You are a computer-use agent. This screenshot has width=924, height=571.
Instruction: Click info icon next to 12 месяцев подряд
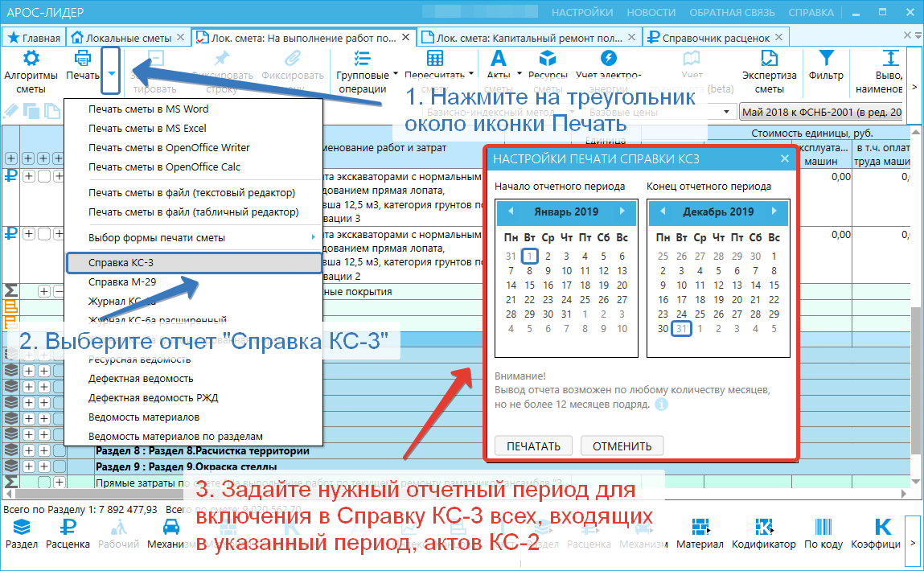point(661,405)
